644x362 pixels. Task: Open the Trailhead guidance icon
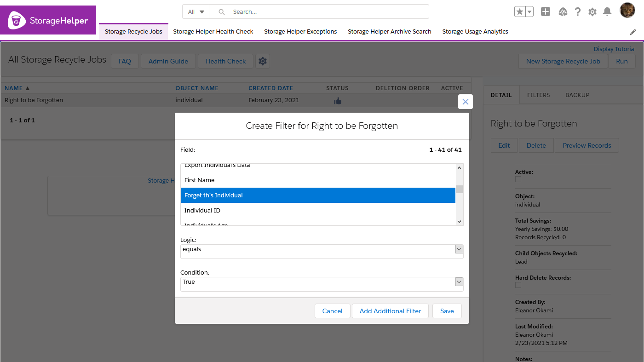[x=563, y=12]
